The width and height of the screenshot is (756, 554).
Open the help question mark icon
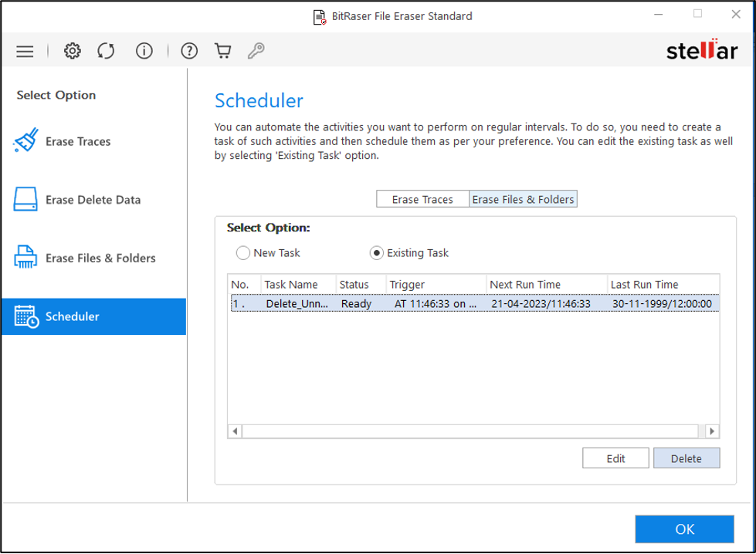[189, 52]
